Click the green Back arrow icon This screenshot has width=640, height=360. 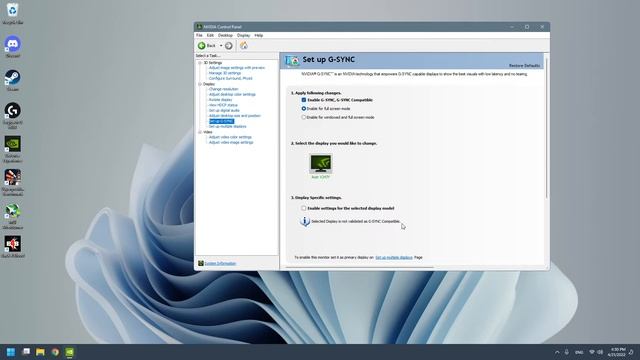(202, 46)
